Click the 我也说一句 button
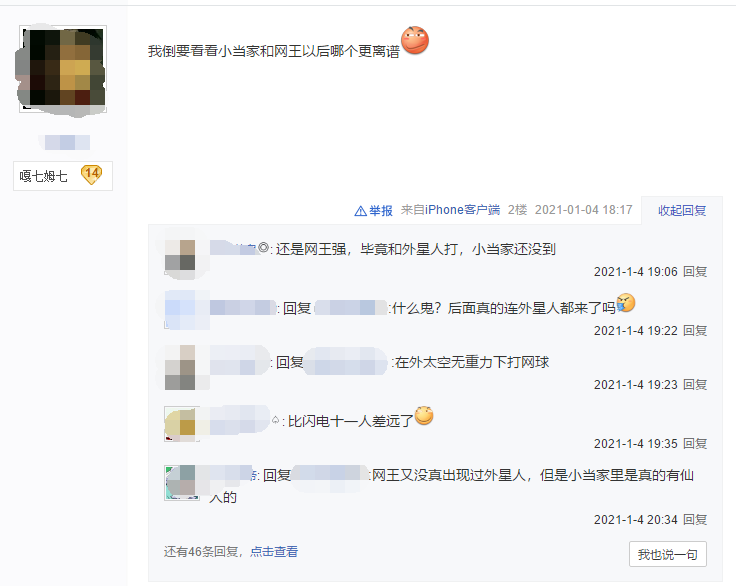The image size is (736, 586). [x=667, y=555]
